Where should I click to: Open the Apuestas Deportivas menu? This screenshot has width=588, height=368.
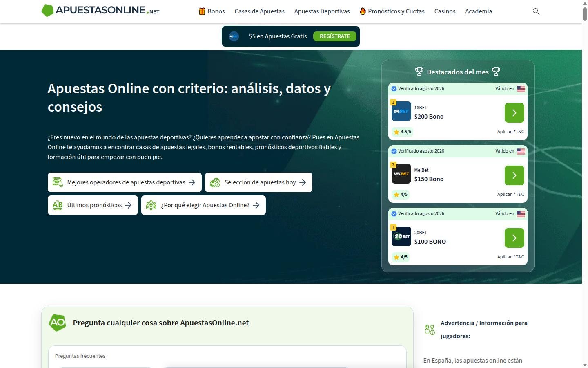coord(322,11)
